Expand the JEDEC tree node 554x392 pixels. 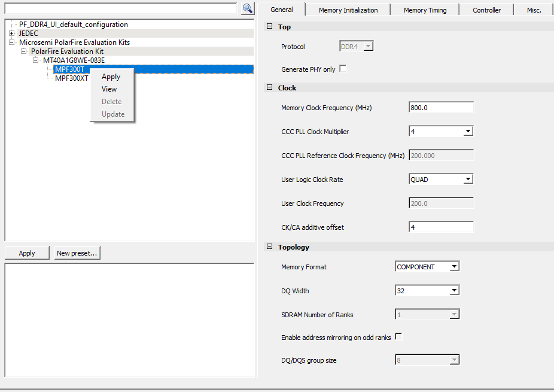click(x=11, y=34)
